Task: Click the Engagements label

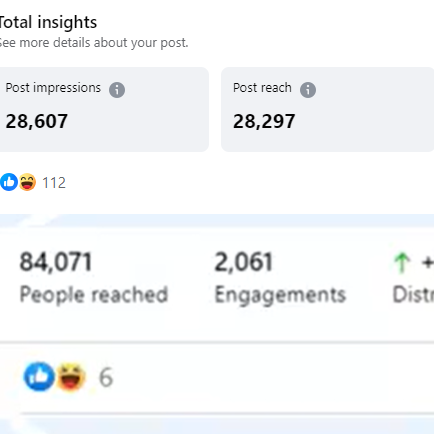Action: 280,295
